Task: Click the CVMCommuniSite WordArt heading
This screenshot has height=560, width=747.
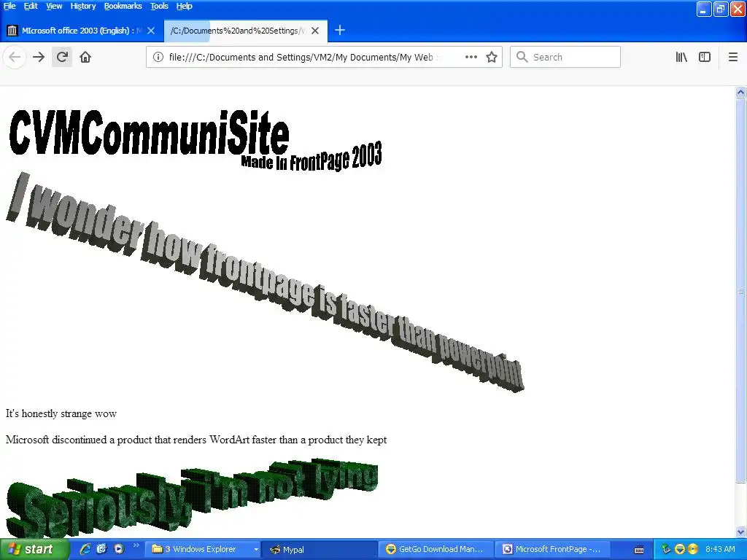Action: (149, 133)
